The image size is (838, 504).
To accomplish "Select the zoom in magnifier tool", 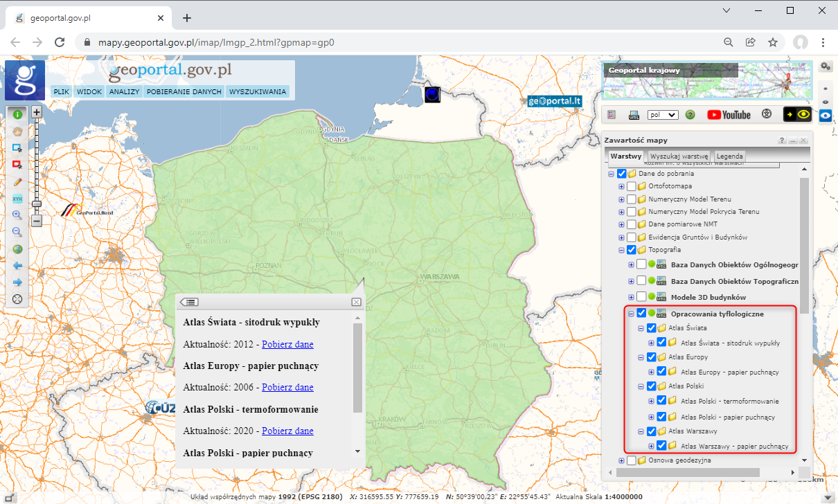I will 17,215.
